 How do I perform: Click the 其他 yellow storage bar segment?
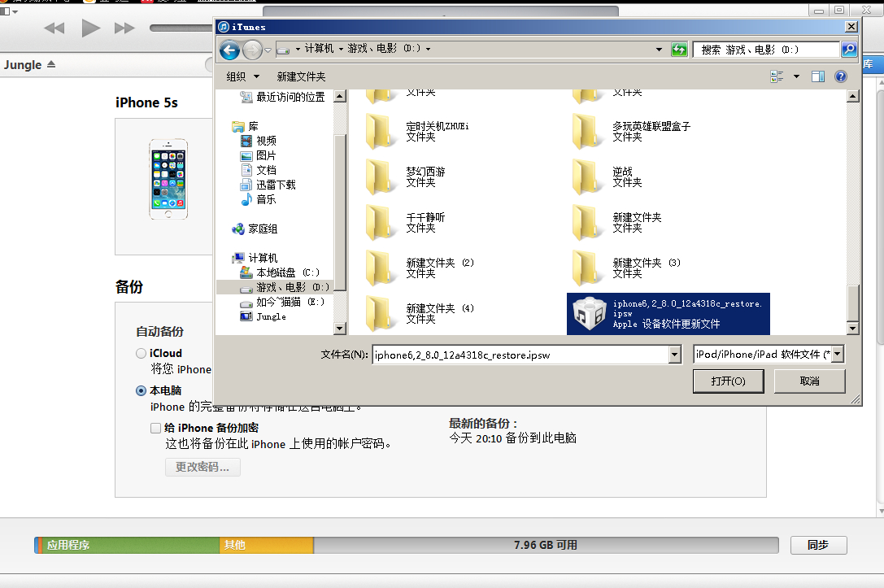(x=266, y=545)
